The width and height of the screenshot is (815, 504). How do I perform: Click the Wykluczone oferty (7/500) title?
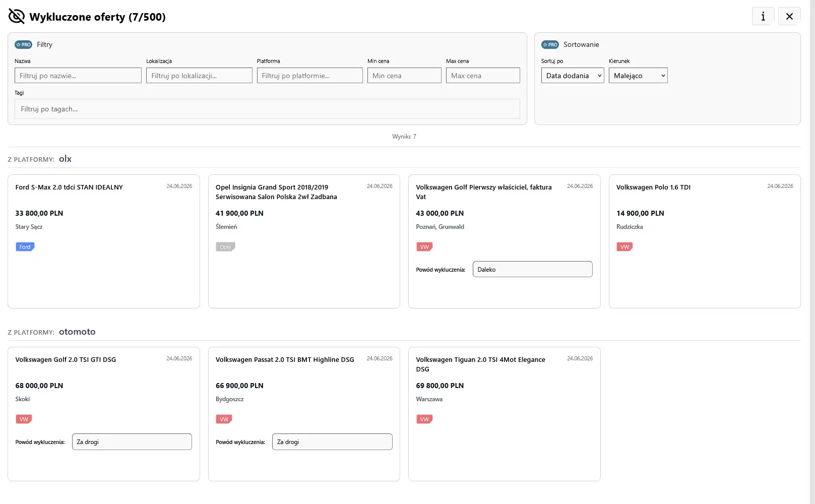pyautogui.click(x=98, y=17)
